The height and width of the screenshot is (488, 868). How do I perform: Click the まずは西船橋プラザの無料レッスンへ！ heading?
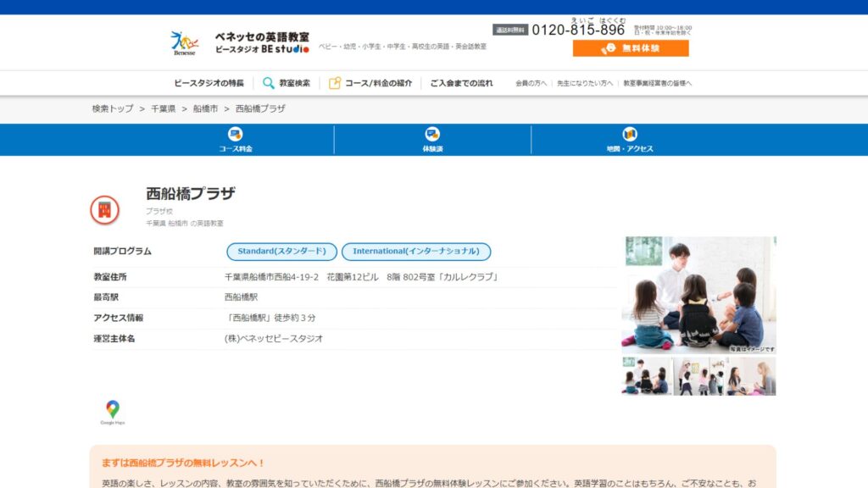point(183,463)
